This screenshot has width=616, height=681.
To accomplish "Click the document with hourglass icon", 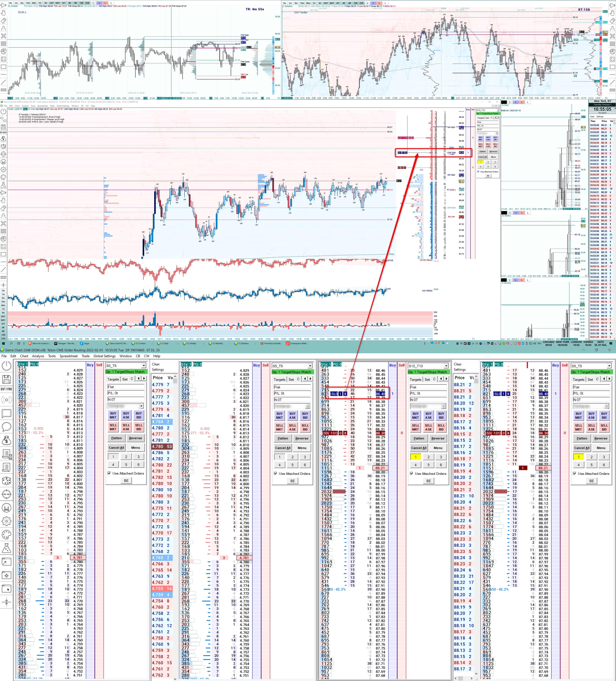I will point(6,454).
